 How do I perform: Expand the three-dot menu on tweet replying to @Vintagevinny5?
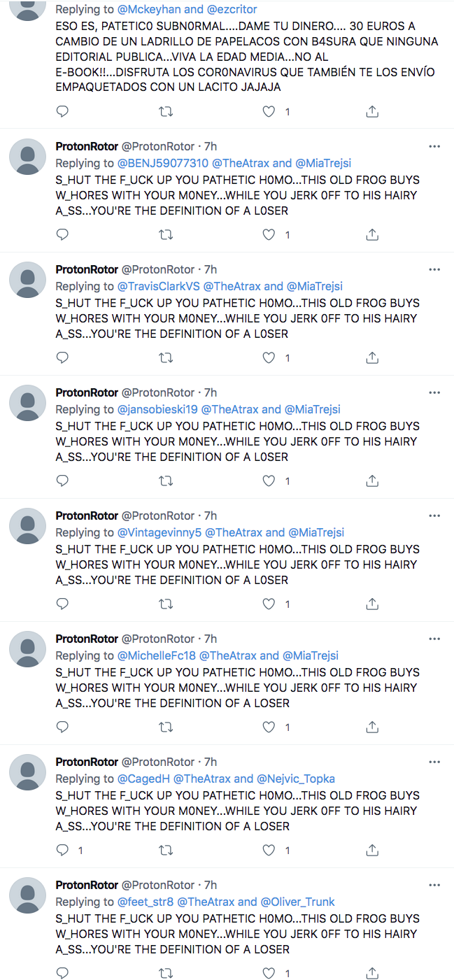pos(434,516)
